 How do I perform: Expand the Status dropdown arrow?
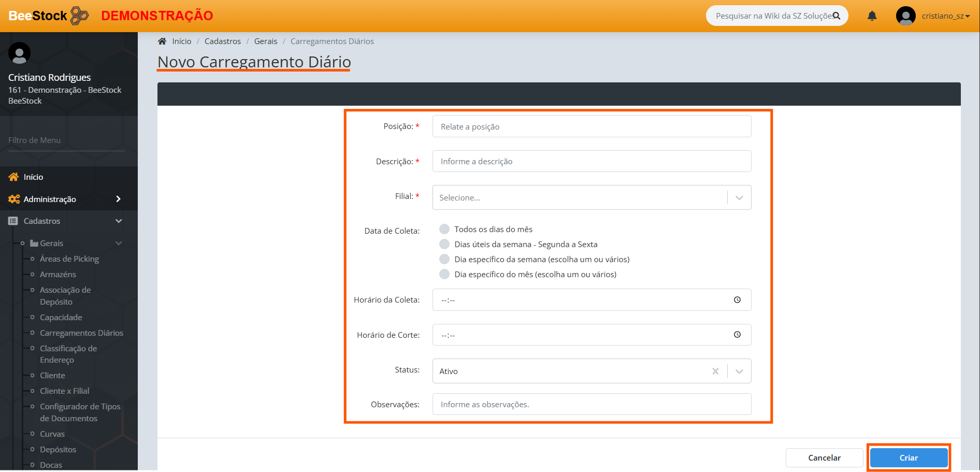click(x=739, y=371)
